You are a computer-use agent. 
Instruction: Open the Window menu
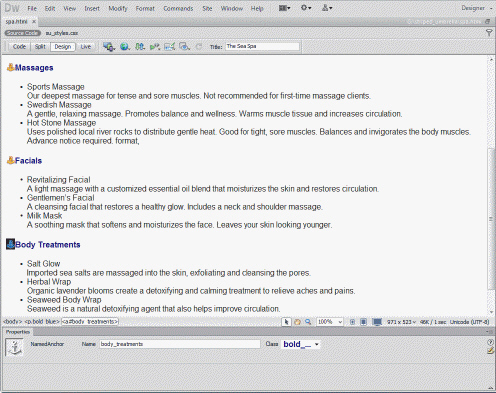(232, 8)
